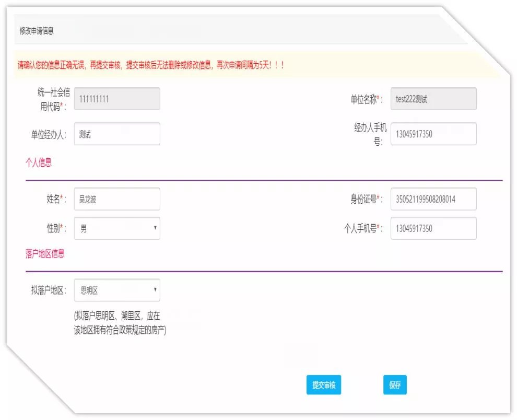This screenshot has width=517, height=420.
Task: Open the 性别 dropdown
Action: pos(117,228)
